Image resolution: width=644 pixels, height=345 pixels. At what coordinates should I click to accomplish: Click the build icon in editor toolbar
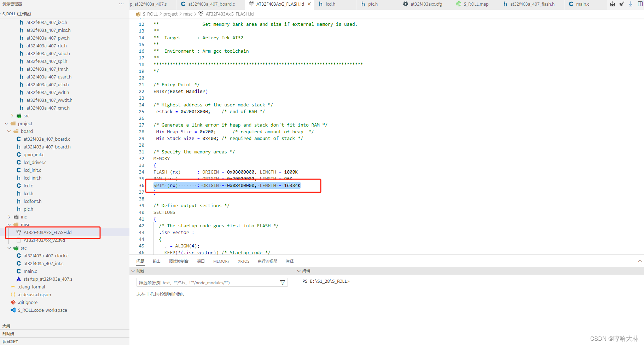coord(613,4)
